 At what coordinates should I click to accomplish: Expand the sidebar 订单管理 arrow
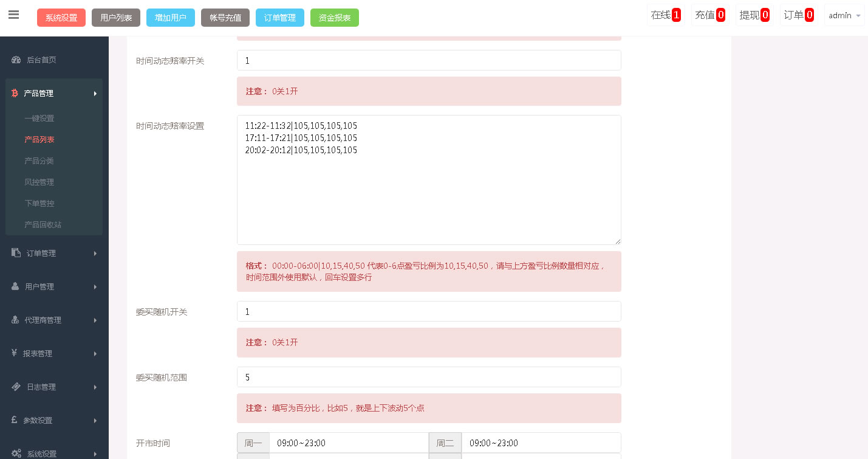click(95, 254)
